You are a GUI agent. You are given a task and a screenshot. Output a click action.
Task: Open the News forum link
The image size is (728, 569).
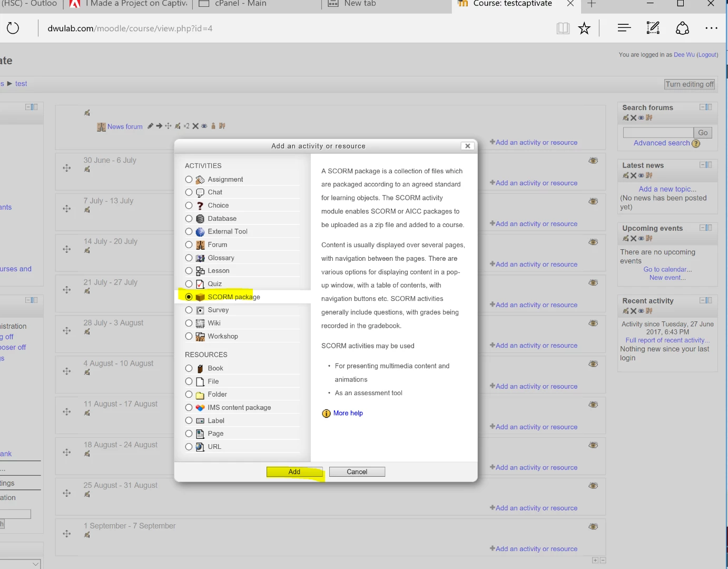(x=125, y=127)
